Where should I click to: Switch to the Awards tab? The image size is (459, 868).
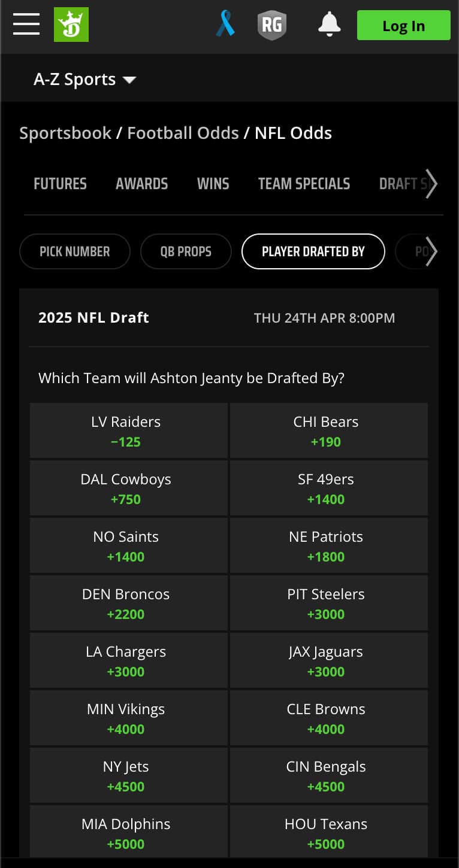click(x=141, y=184)
